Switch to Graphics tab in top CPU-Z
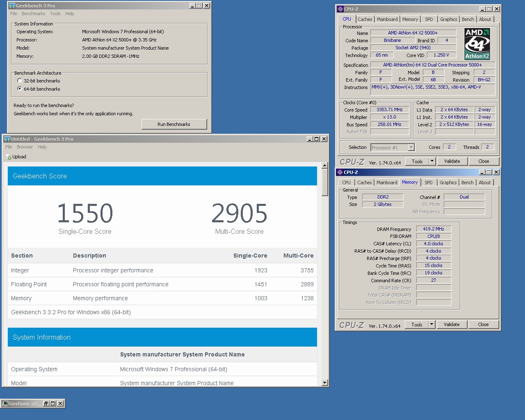 (x=448, y=19)
